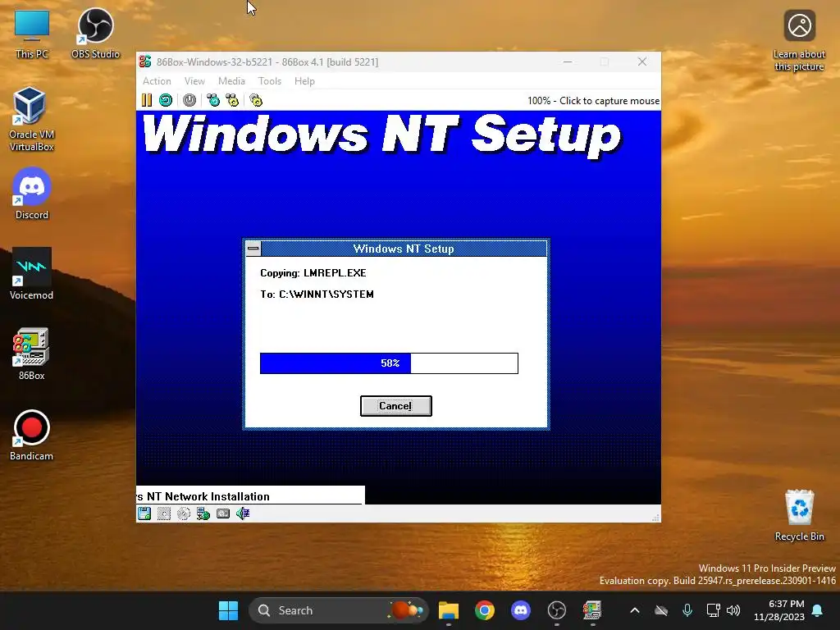
Task: Click the 'Copying: LMREPL.EXE' text
Action: point(313,272)
